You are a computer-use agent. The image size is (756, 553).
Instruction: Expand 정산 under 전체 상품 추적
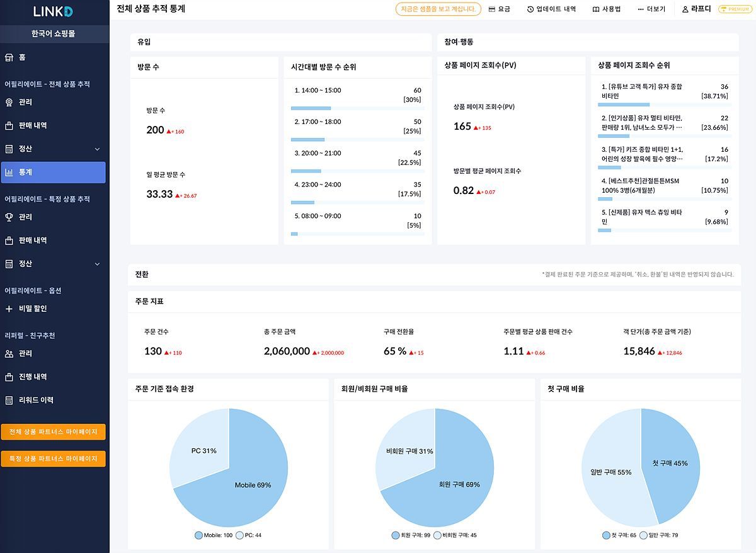click(97, 149)
